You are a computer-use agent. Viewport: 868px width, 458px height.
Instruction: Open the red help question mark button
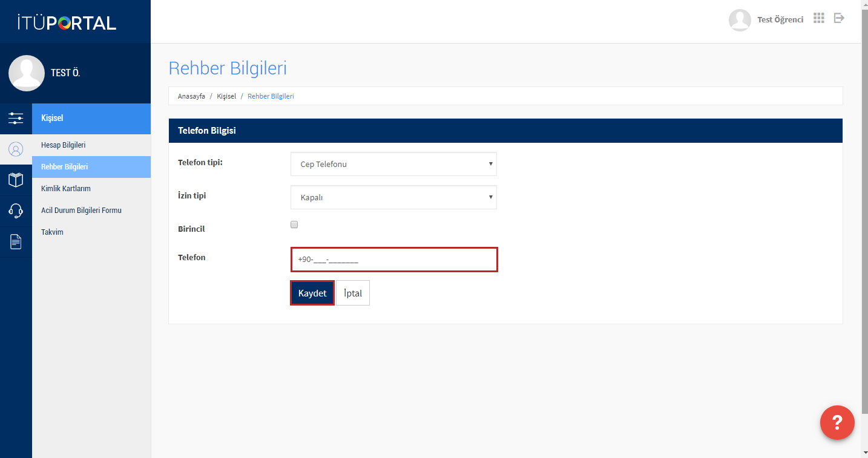(x=837, y=422)
